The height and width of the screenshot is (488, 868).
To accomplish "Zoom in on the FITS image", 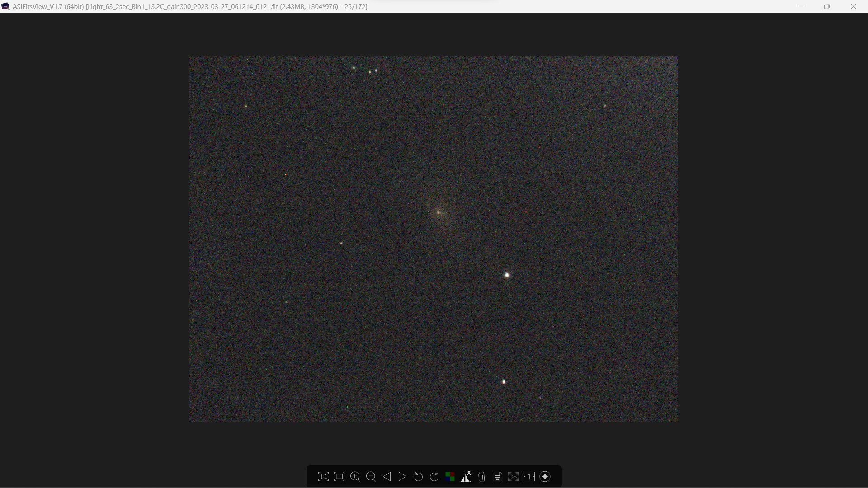I will click(x=355, y=477).
